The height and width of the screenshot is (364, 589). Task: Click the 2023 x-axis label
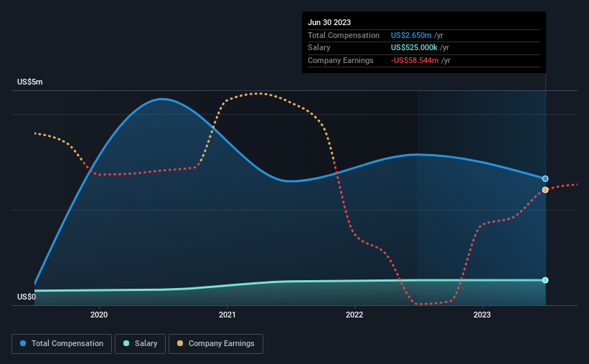[482, 315]
